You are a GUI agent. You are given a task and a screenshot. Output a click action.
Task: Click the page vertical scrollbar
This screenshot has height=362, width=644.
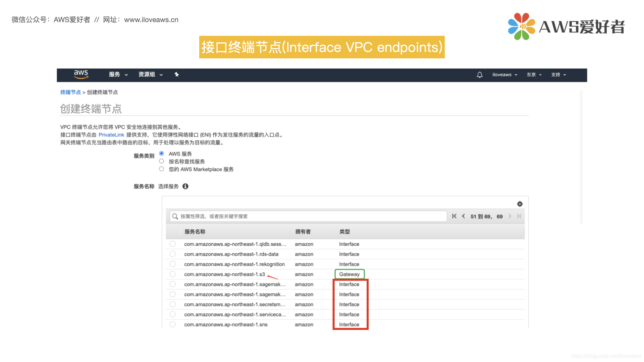581,157
